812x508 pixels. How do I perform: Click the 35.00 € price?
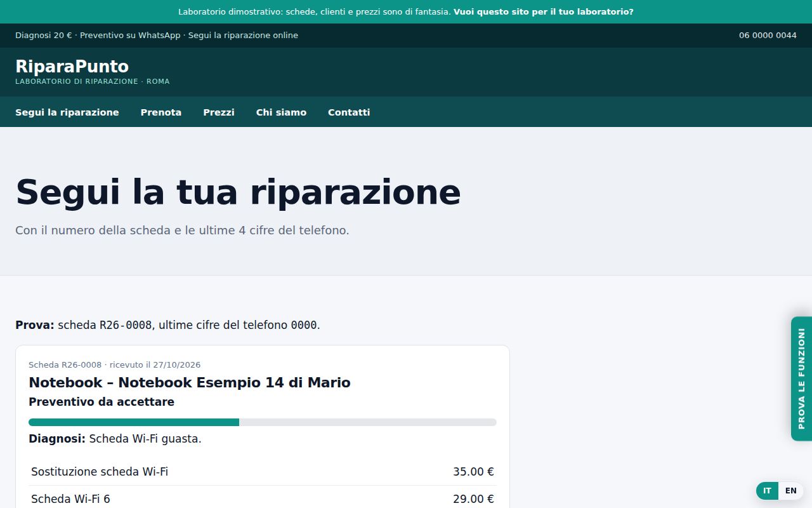coord(473,472)
